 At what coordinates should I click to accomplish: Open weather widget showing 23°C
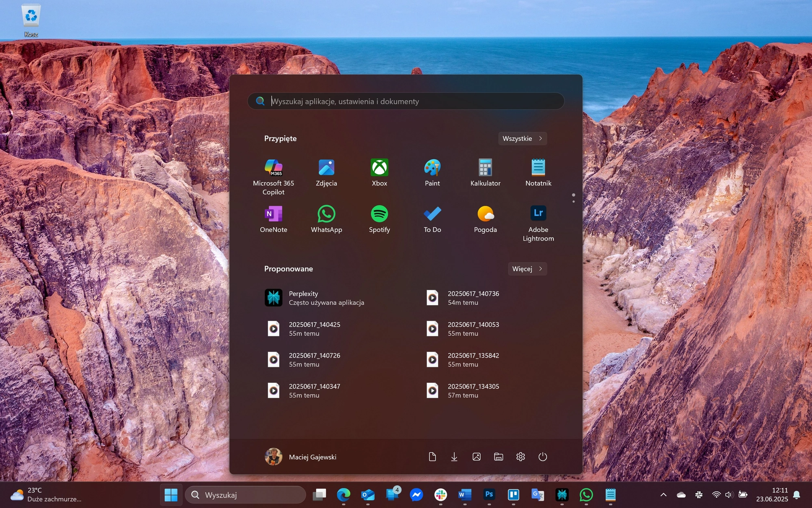(46, 495)
